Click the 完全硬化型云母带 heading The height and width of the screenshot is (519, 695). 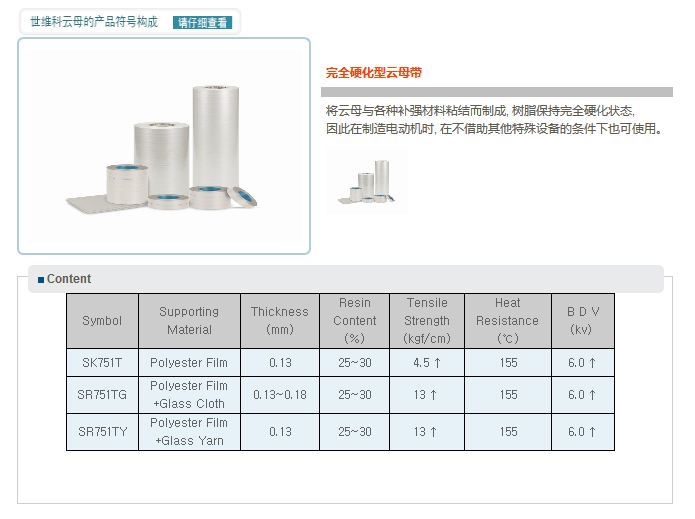point(374,73)
